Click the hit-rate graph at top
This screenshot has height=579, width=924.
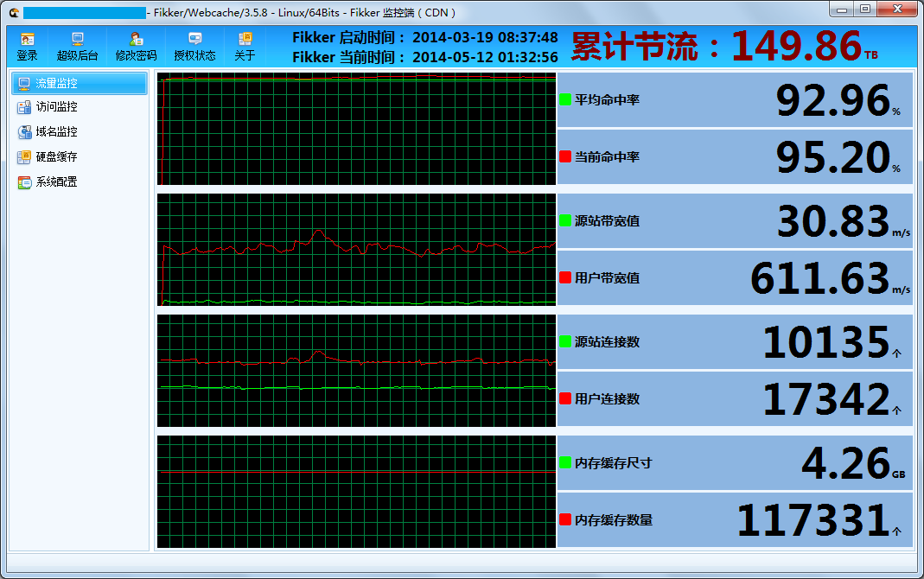point(356,129)
